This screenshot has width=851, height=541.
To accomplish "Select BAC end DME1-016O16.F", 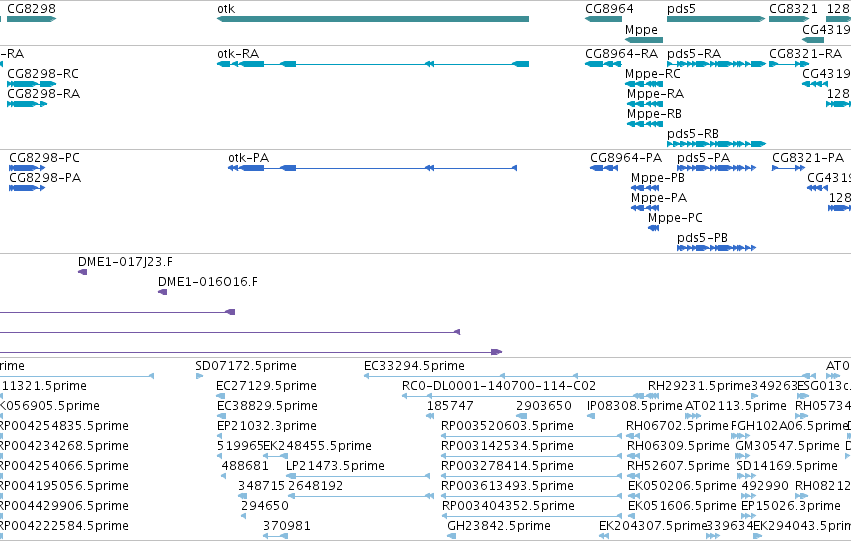I will pos(162,292).
